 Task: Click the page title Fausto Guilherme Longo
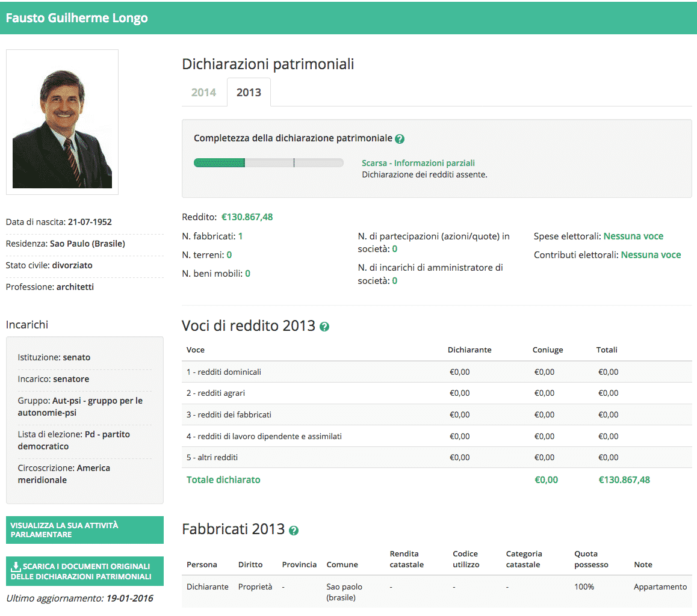[x=77, y=18]
